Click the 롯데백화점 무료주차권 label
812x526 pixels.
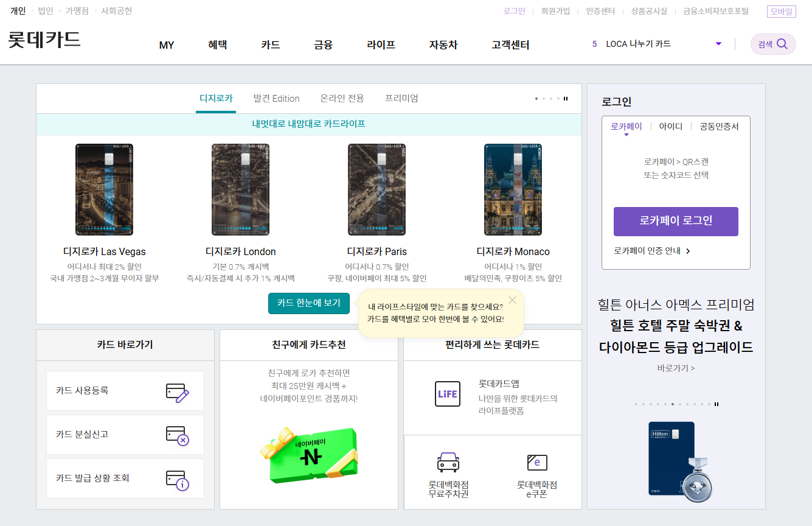[448, 489]
